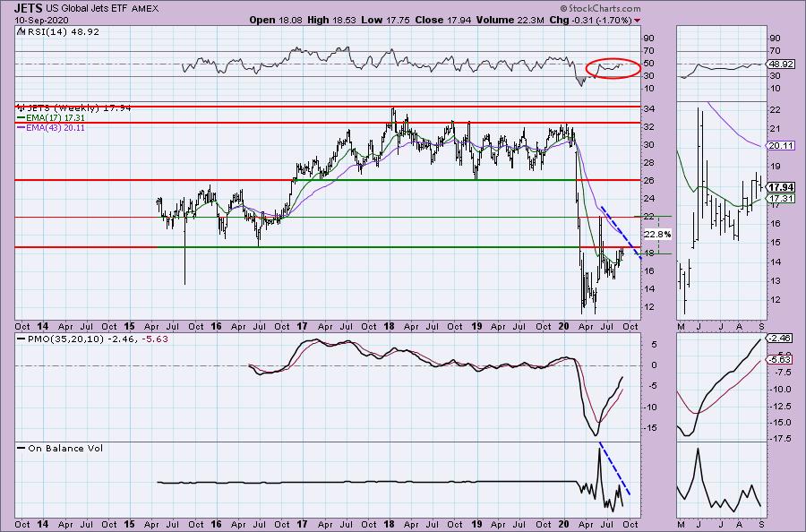Image resolution: width=806 pixels, height=532 pixels.
Task: Click the 'On Balance Vol' indicator label
Action: pyautogui.click(x=60, y=448)
